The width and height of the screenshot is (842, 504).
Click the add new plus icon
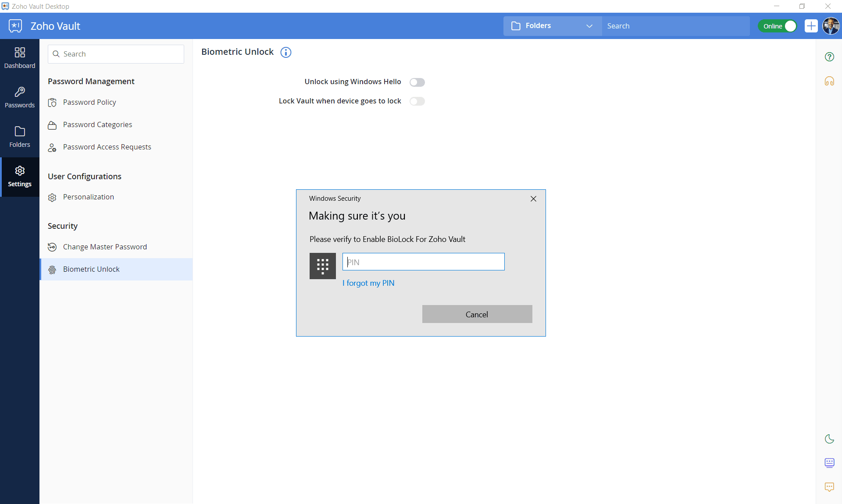[x=811, y=26]
